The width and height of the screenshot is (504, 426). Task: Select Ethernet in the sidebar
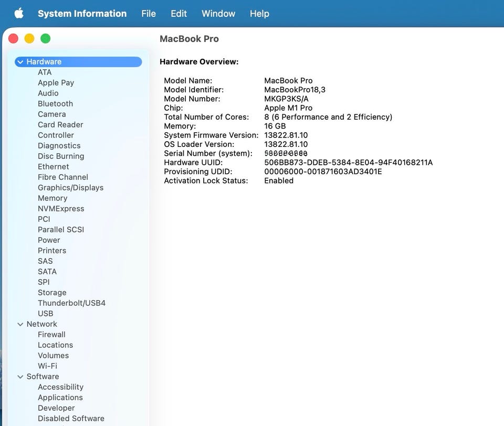pos(54,167)
